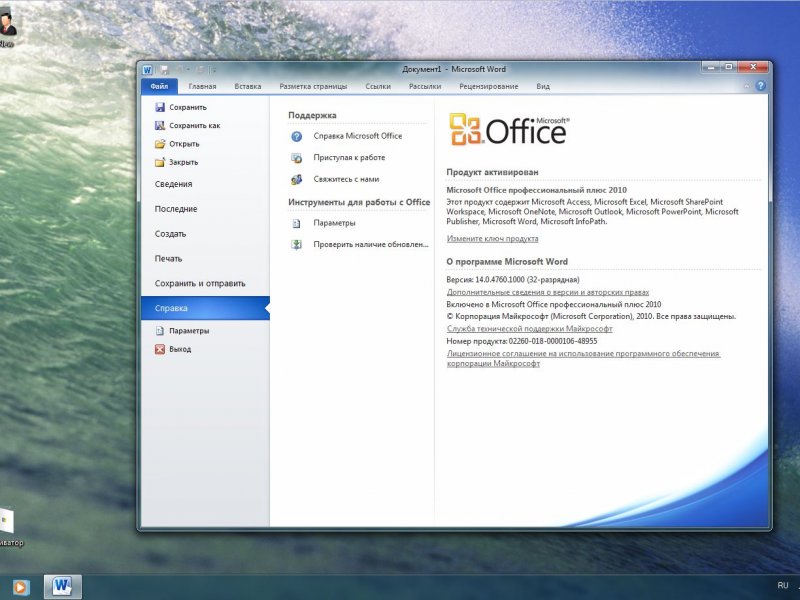Click the Файл tab
800x600 pixels.
(x=159, y=86)
